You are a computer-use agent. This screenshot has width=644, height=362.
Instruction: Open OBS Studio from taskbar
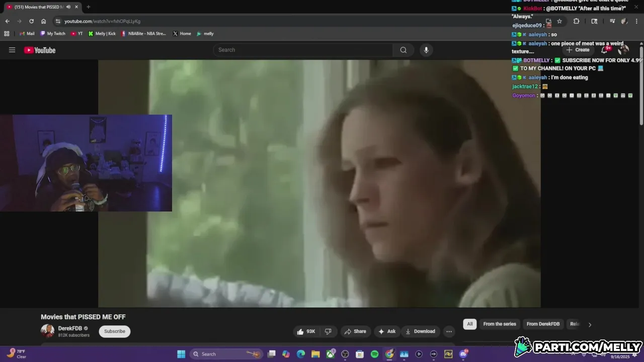345,354
